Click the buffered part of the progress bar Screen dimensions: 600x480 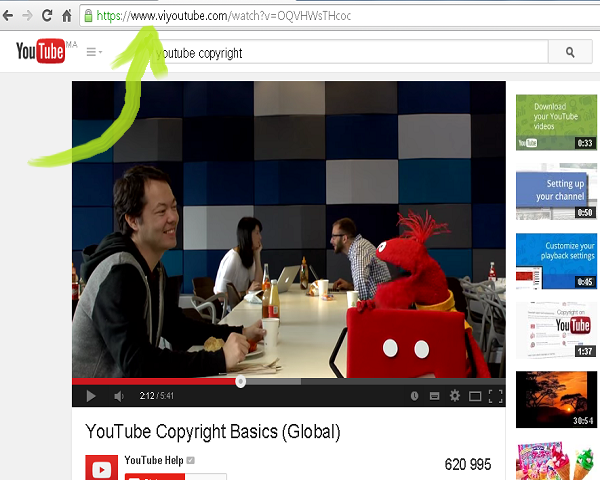[273, 381]
